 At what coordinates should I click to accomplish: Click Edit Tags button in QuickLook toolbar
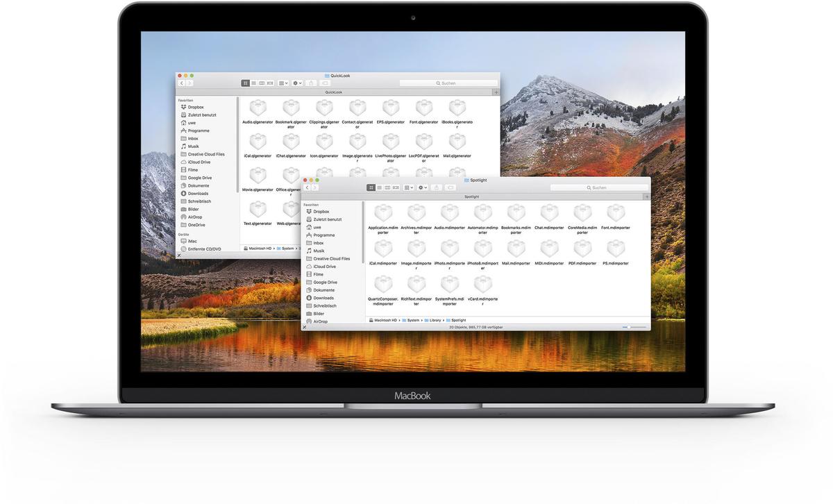coord(325,83)
